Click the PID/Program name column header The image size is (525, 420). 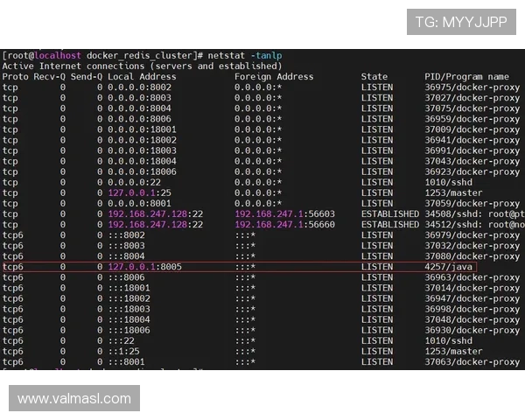(x=466, y=77)
